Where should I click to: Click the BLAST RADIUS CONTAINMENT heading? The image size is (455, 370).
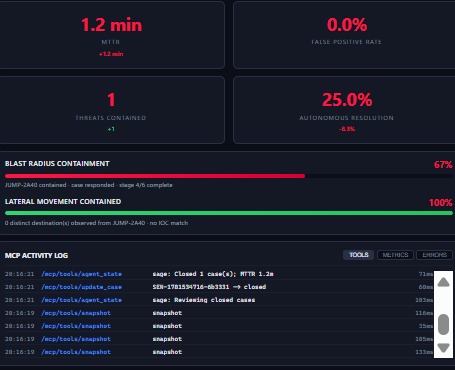pyautogui.click(x=57, y=164)
